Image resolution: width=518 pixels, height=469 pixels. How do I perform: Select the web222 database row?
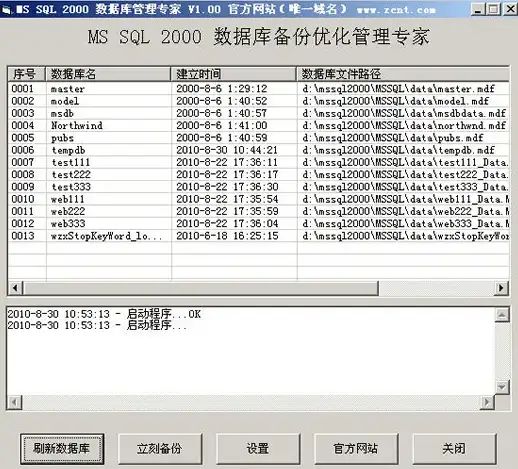tap(258, 211)
